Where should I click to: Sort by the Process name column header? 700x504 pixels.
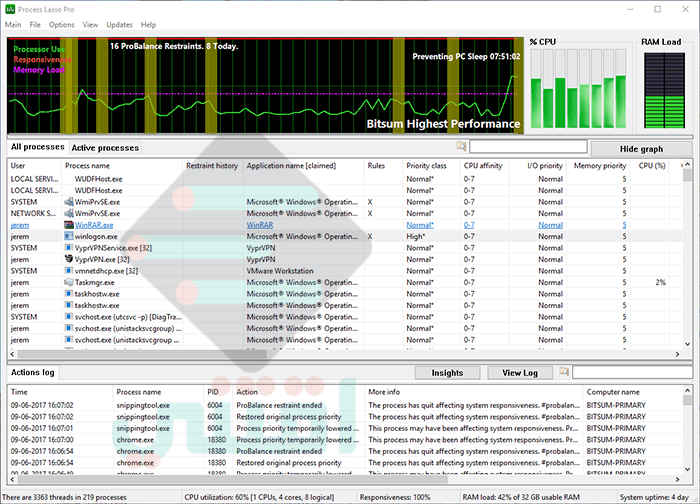(122, 166)
